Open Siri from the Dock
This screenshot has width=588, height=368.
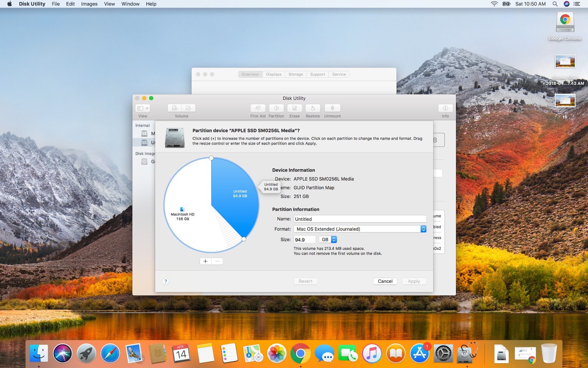63,353
